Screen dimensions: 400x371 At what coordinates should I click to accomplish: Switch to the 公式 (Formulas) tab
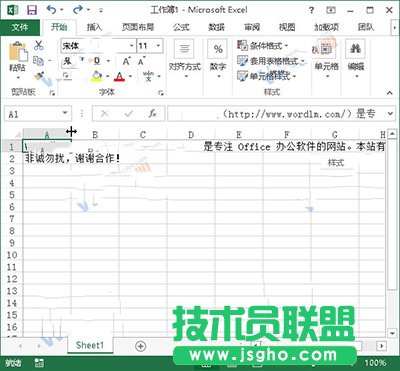(181, 27)
